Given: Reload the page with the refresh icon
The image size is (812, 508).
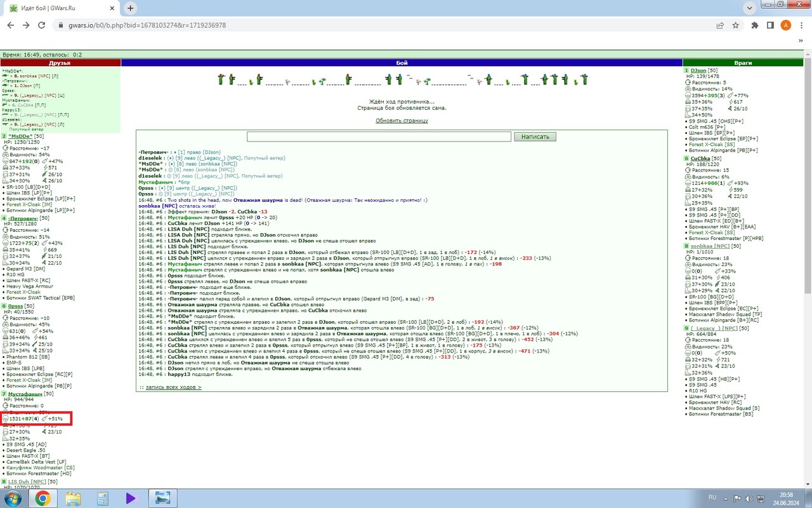Looking at the screenshot, I should click(x=42, y=25).
